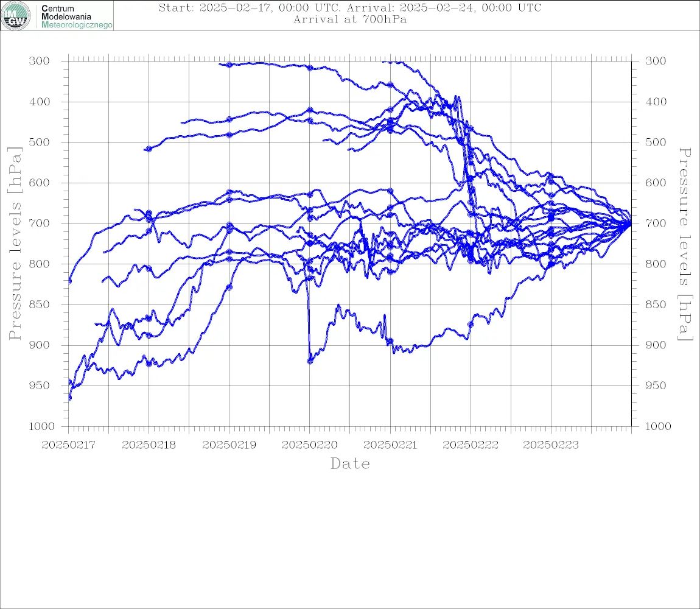Screen dimensions: 700x609
Task: Click the trajectory start marker near 965 hPa on 20250217
Action: pyautogui.click(x=69, y=398)
